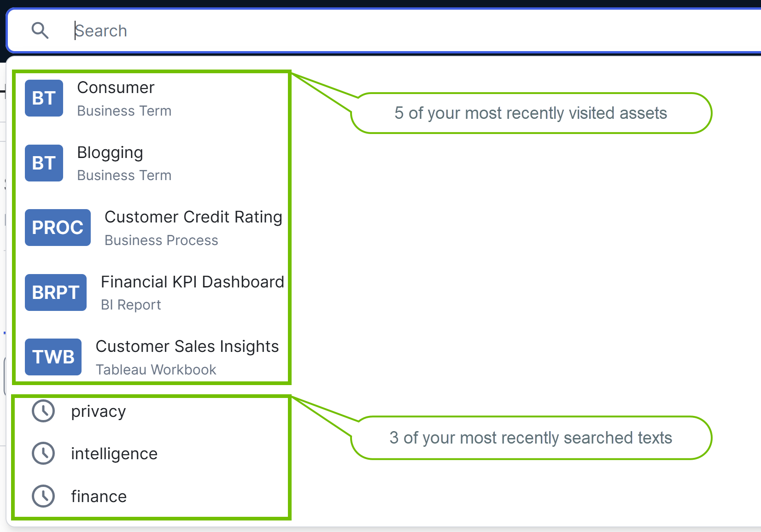
Task: Select recent search text "finance"
Action: pyautogui.click(x=99, y=497)
